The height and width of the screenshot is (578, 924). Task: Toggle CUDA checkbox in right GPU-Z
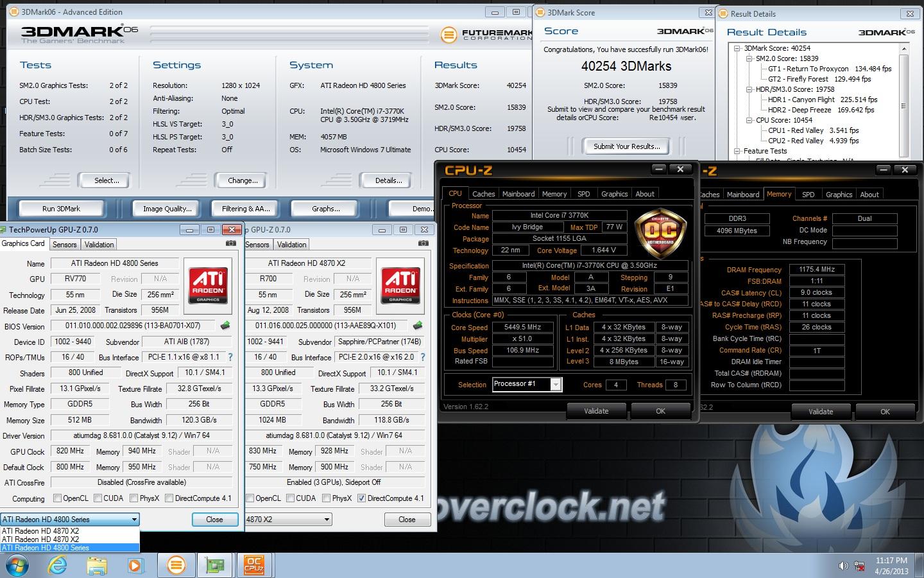(291, 498)
